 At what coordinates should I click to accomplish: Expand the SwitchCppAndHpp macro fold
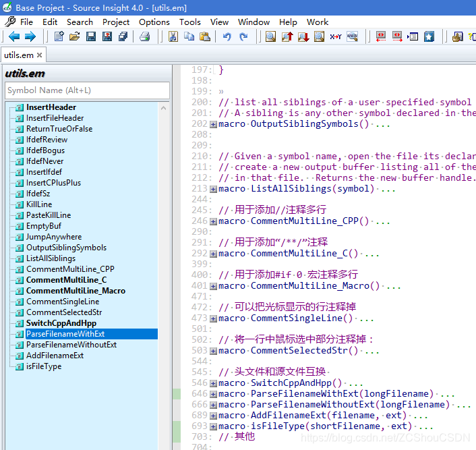click(x=214, y=383)
